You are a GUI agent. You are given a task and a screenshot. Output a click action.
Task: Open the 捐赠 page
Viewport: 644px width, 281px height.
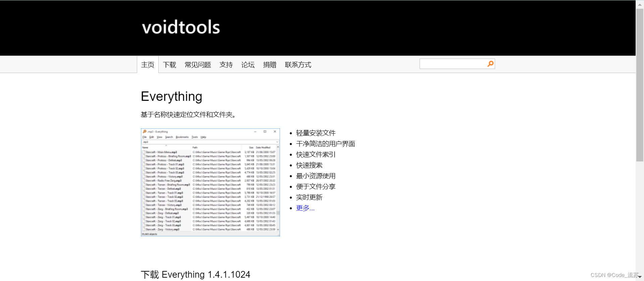pos(270,65)
